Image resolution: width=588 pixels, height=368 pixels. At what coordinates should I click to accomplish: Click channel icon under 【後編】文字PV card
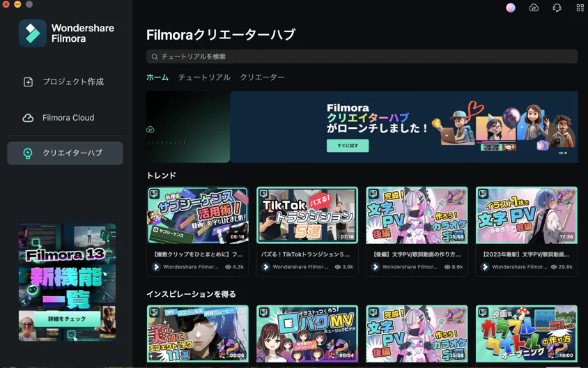pyautogui.click(x=376, y=267)
